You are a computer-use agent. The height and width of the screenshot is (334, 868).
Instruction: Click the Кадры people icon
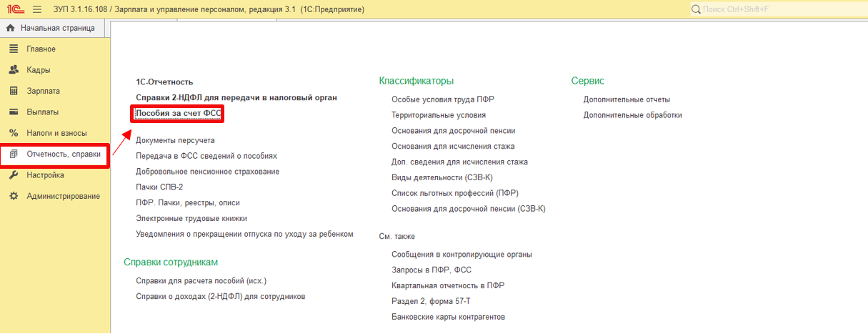tap(13, 70)
